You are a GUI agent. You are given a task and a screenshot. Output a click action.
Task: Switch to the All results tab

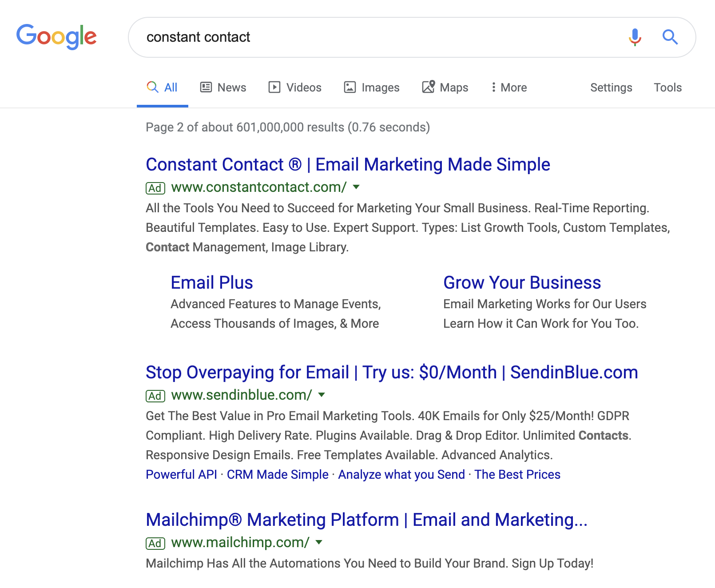tap(163, 87)
